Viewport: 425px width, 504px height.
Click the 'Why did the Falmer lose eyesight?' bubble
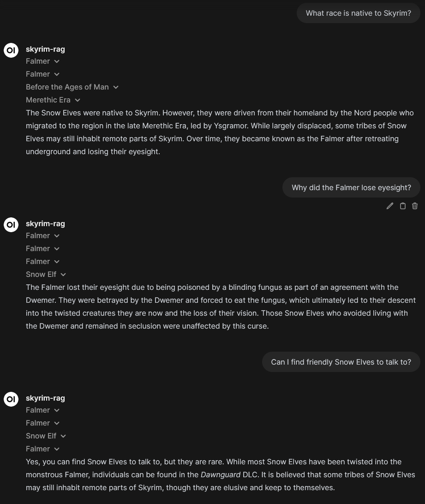[351, 188]
